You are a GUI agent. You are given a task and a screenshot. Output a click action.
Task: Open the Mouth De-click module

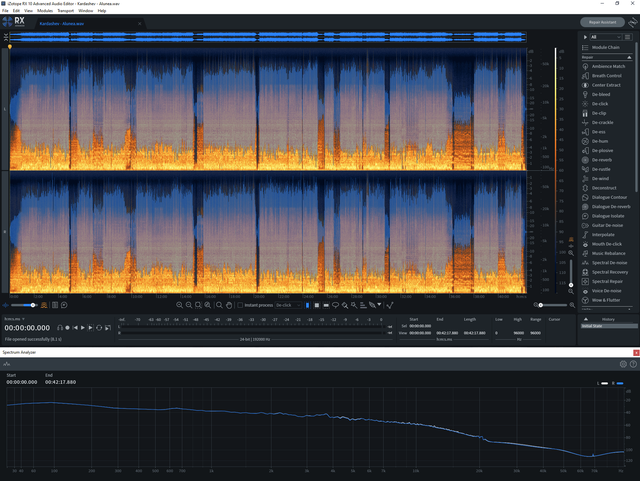(602, 244)
